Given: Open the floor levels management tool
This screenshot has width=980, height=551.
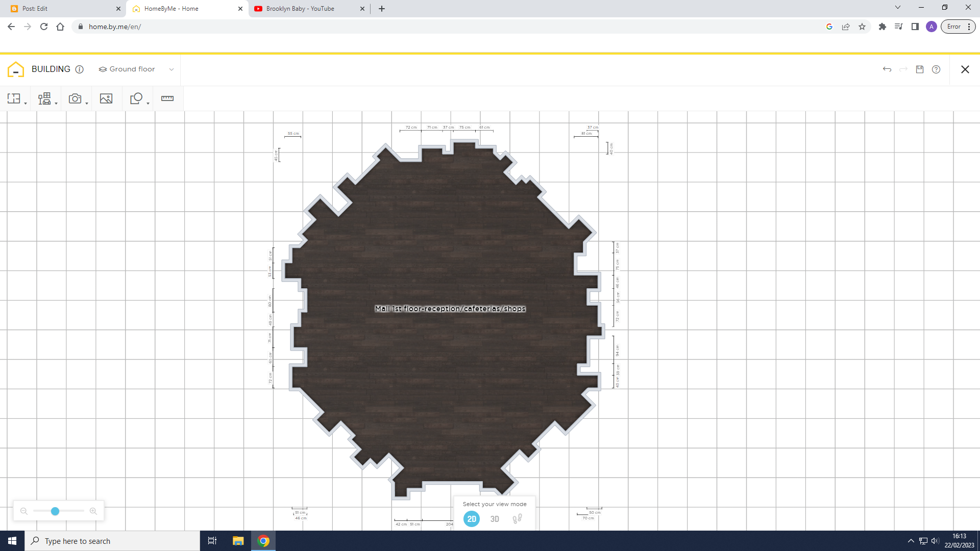Looking at the screenshot, I should coord(44,98).
